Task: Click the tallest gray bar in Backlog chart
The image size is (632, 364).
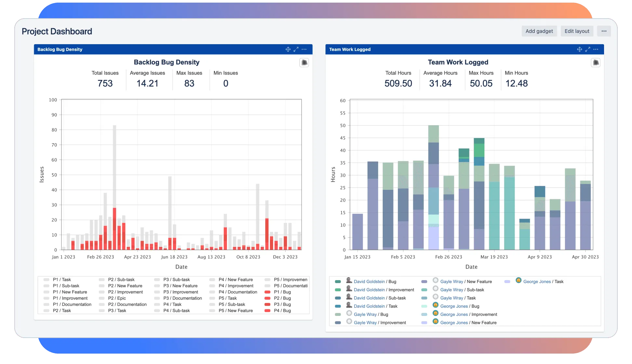Action: coord(114,166)
